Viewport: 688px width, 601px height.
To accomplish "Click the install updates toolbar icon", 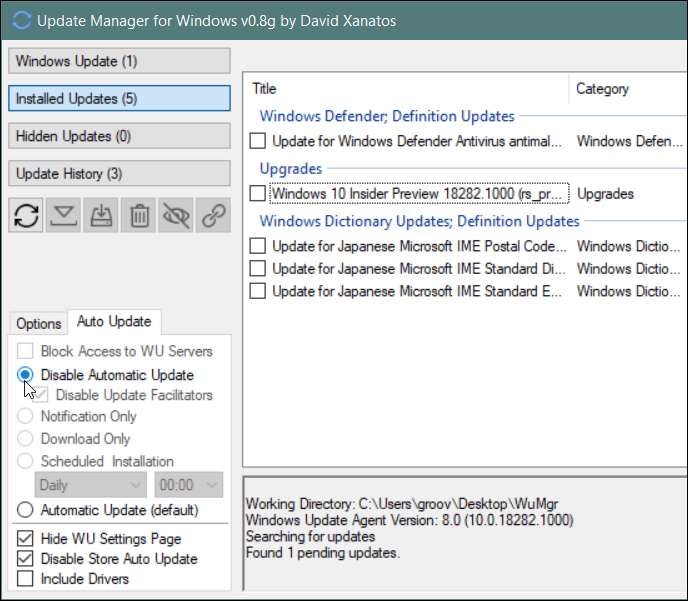I will pyautogui.click(x=101, y=215).
